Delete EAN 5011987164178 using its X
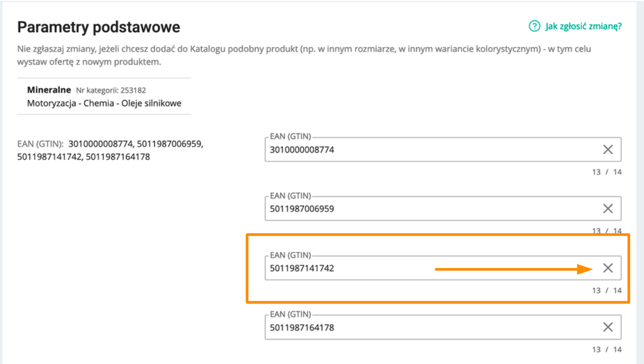644x364 pixels. coord(608,327)
